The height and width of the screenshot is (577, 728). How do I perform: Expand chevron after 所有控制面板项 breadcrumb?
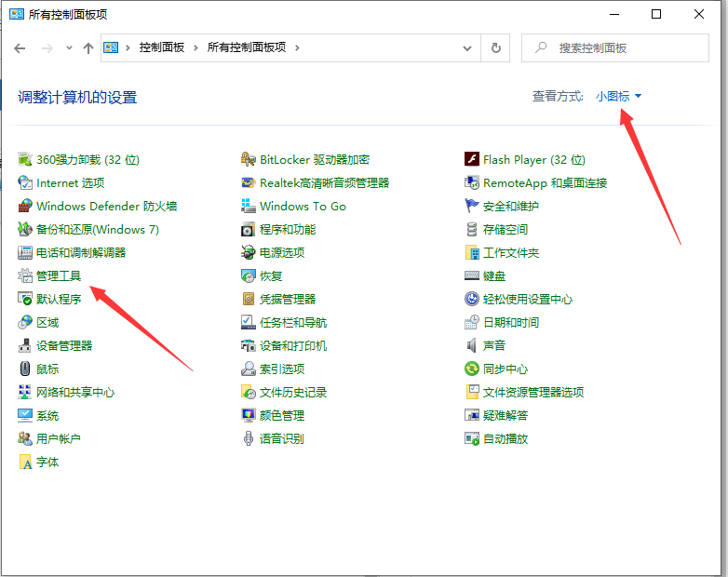coord(297,47)
